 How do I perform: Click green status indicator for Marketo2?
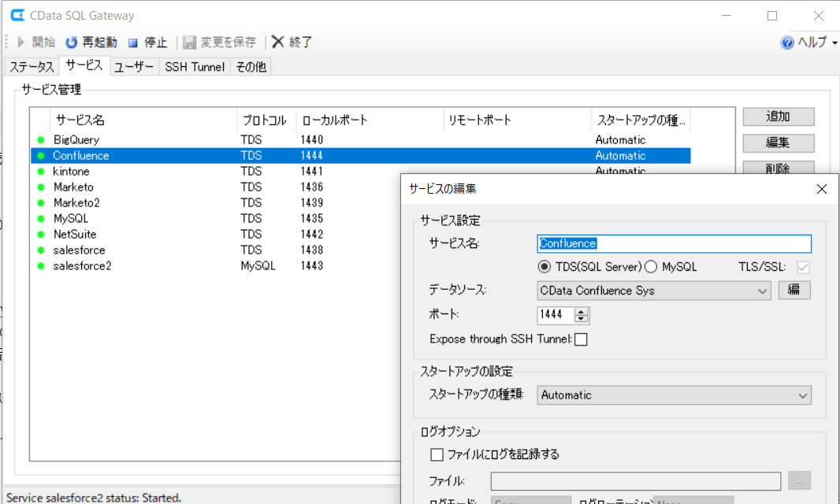[41, 203]
